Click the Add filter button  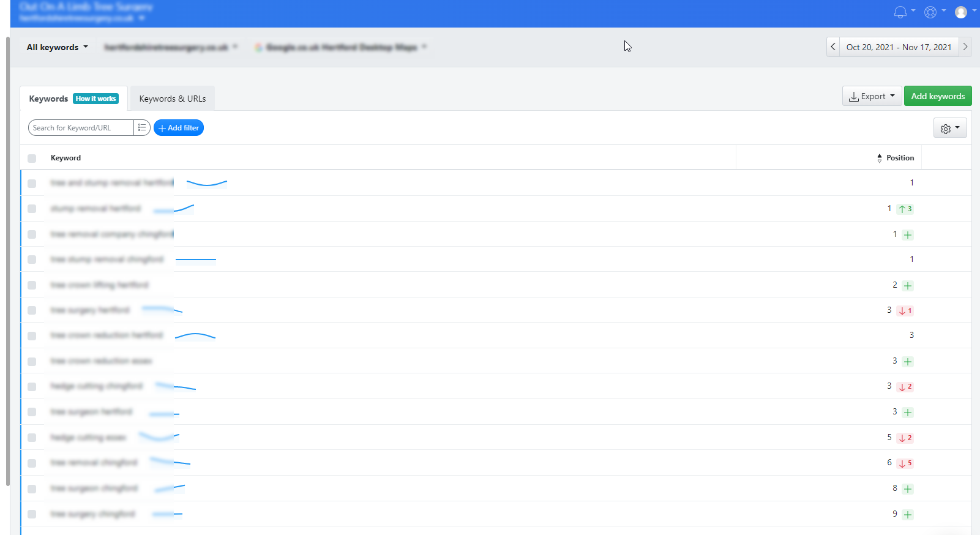tap(179, 128)
